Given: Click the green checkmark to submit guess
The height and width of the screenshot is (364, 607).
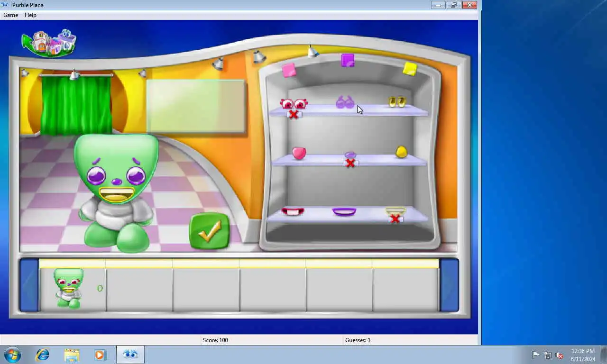Looking at the screenshot, I should (210, 231).
